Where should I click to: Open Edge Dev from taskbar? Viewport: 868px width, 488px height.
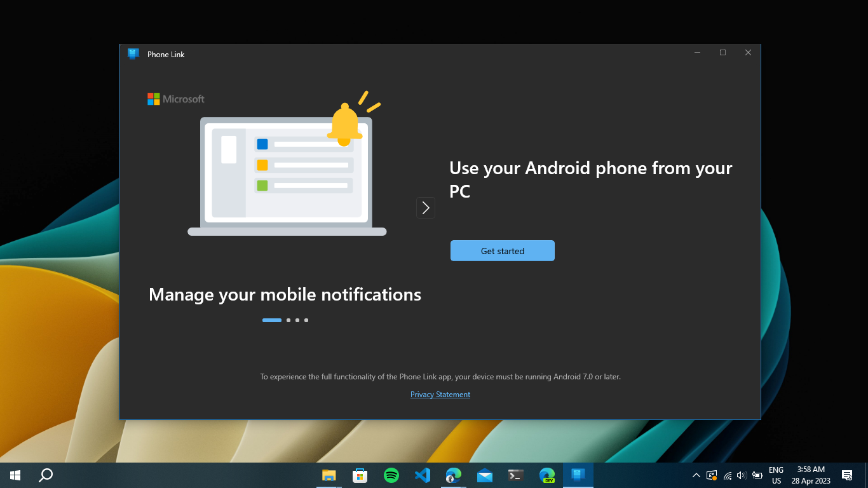pyautogui.click(x=547, y=475)
